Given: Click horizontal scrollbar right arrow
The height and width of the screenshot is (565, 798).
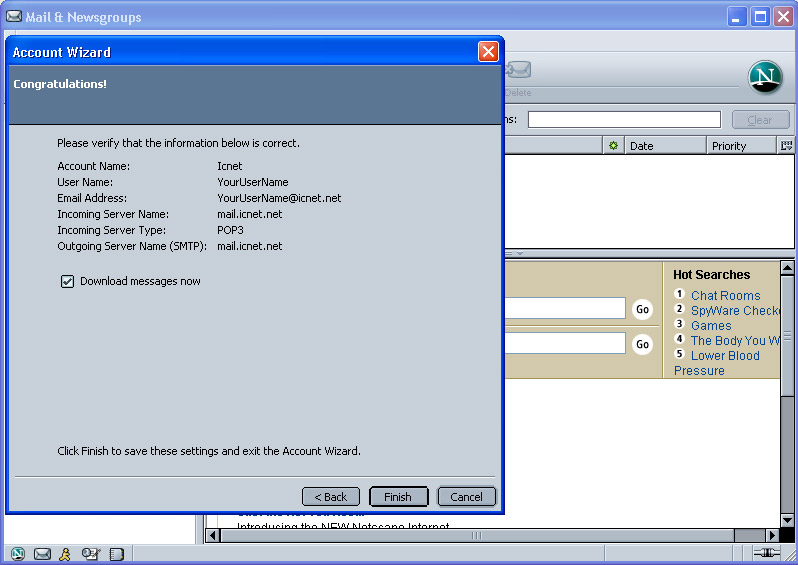Looking at the screenshot, I should coord(773,535).
